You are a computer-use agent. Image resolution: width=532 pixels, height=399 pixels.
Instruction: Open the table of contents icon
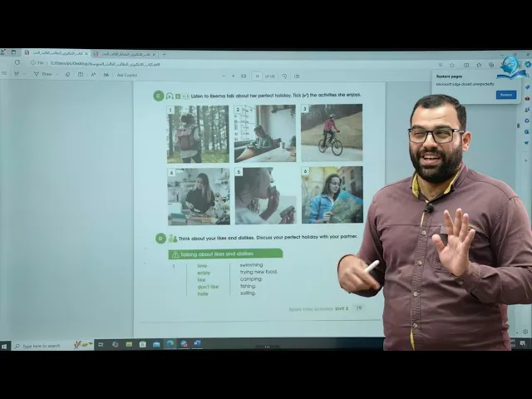[3, 73]
